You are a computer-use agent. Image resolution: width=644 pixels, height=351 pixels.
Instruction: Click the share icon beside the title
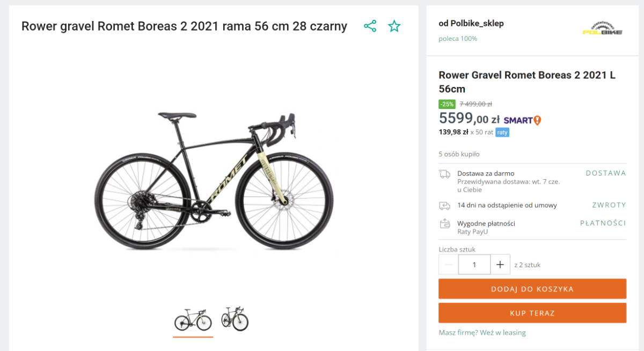[370, 26]
